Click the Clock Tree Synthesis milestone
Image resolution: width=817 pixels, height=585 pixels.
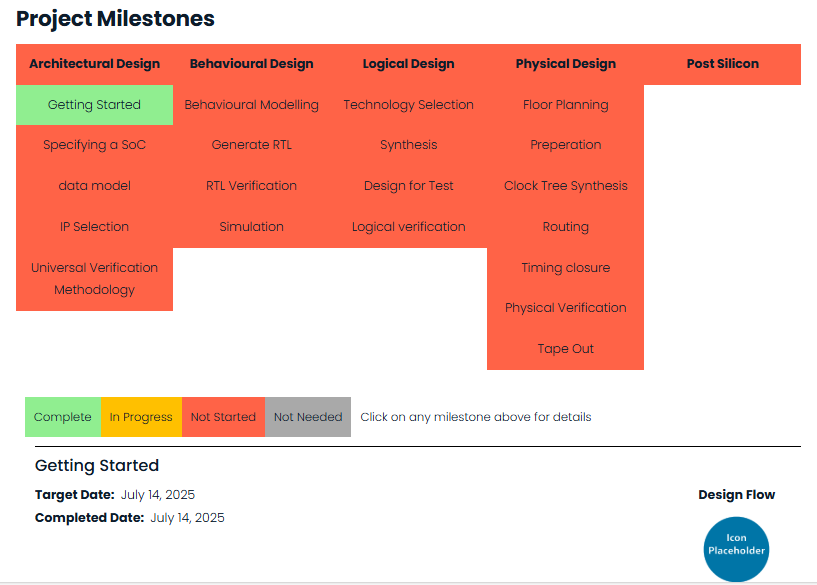click(x=565, y=185)
